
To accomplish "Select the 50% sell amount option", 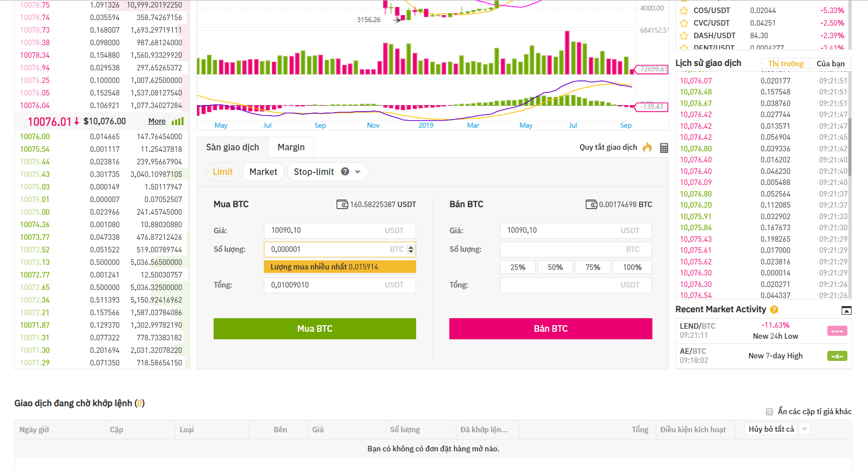I will click(x=555, y=267).
